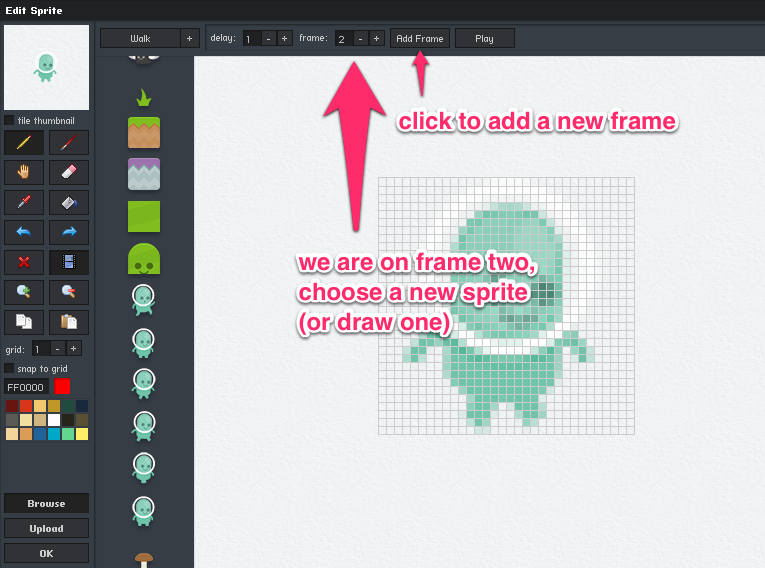The image size is (765, 568).
Task: Pick the dark maroon palette swatch
Action: [x=12, y=406]
